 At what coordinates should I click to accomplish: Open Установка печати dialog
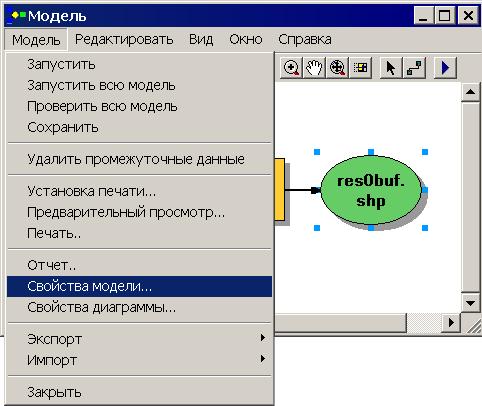point(139,191)
